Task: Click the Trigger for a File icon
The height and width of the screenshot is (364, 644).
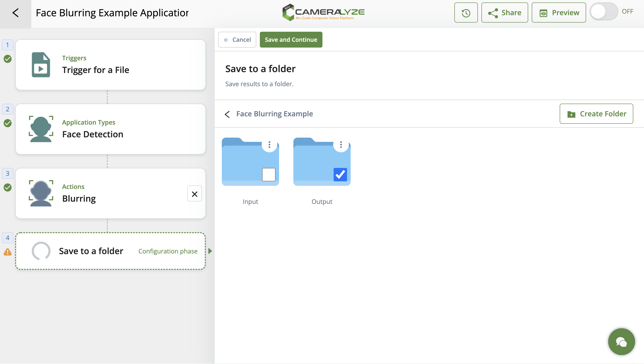Action: click(x=41, y=65)
